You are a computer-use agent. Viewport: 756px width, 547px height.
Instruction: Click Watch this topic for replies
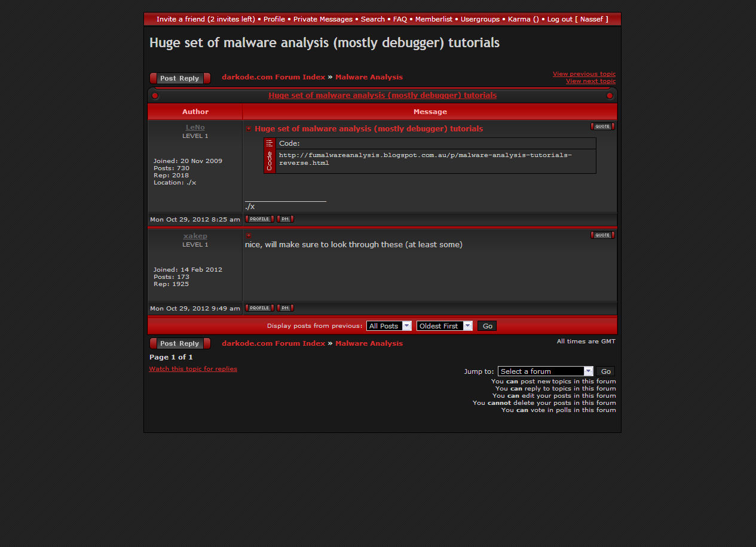pyautogui.click(x=193, y=369)
